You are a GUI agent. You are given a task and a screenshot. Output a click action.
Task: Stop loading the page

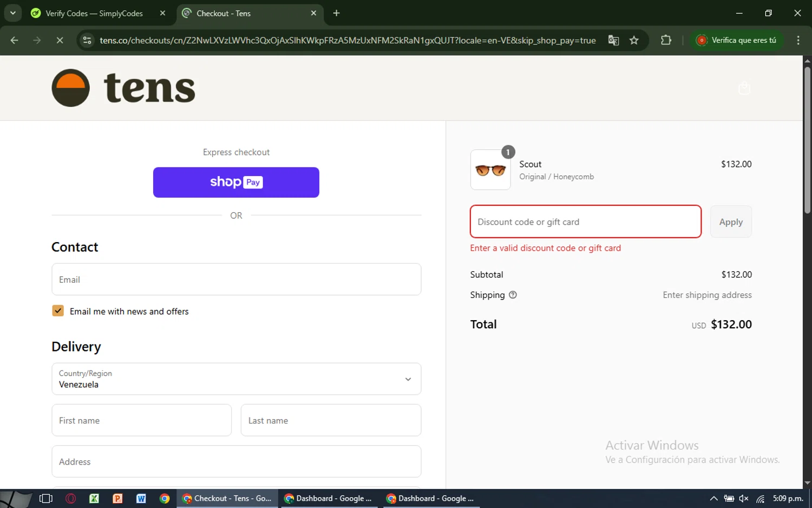[x=60, y=41]
